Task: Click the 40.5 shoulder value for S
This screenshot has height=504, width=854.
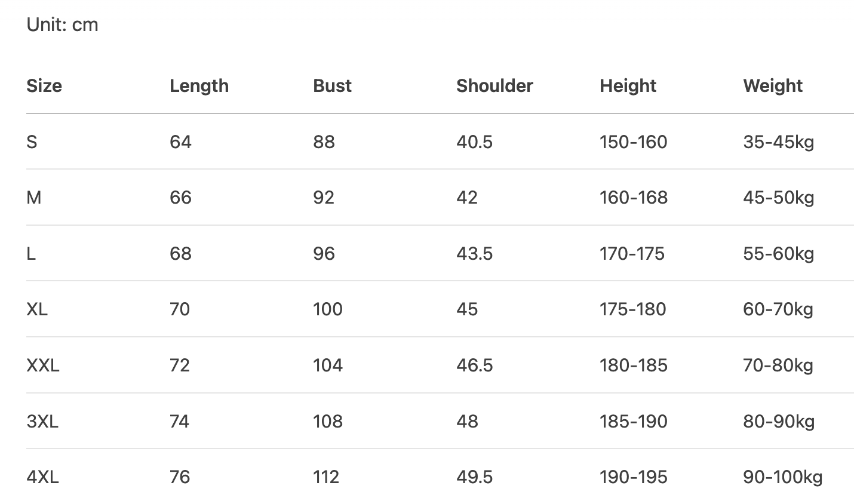Action: tap(474, 142)
